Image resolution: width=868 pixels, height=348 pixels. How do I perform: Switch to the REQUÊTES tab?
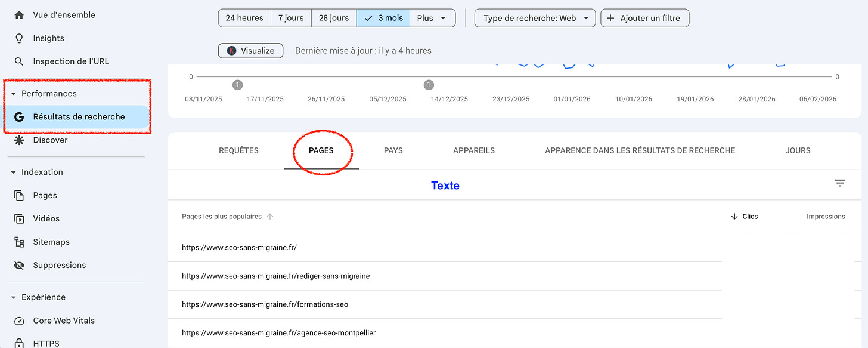[238, 150]
